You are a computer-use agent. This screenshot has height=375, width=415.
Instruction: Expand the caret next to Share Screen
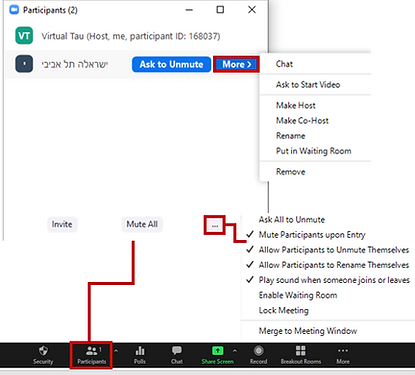pyautogui.click(x=235, y=351)
